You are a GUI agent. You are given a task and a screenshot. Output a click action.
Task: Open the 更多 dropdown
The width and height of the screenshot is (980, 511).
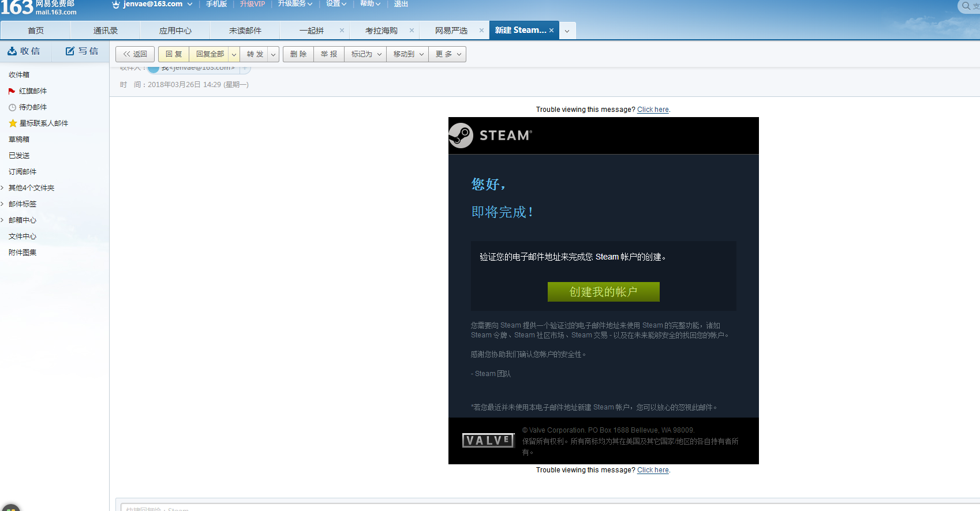pyautogui.click(x=447, y=54)
